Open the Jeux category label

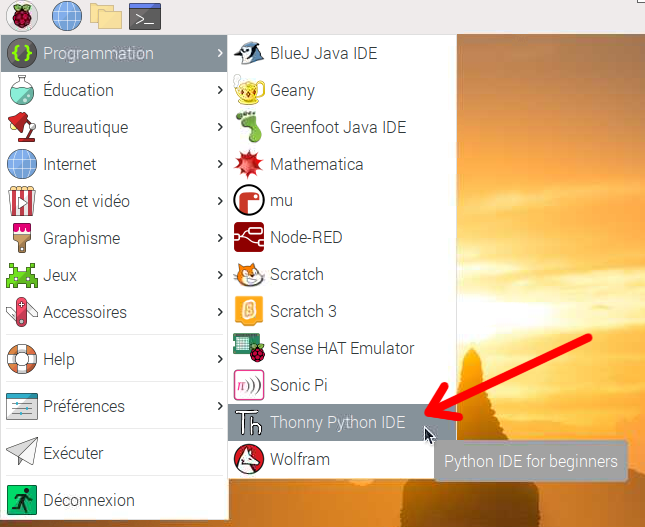(60, 275)
